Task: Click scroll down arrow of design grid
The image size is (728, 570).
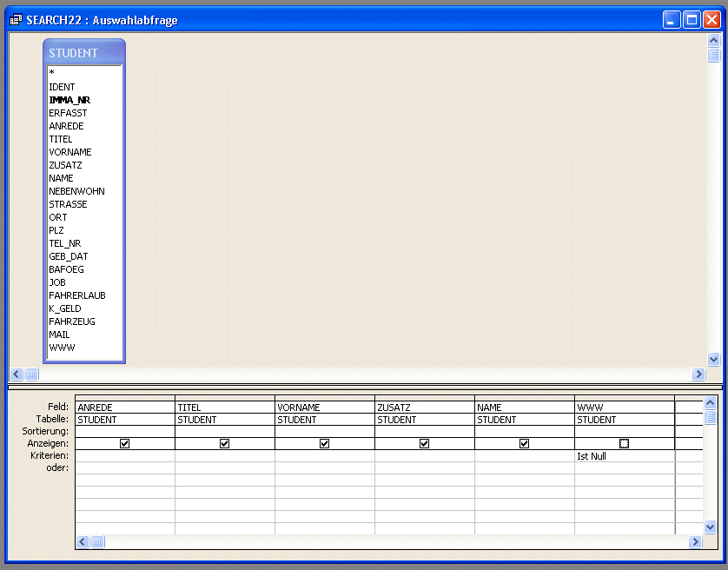Action: 710,527
